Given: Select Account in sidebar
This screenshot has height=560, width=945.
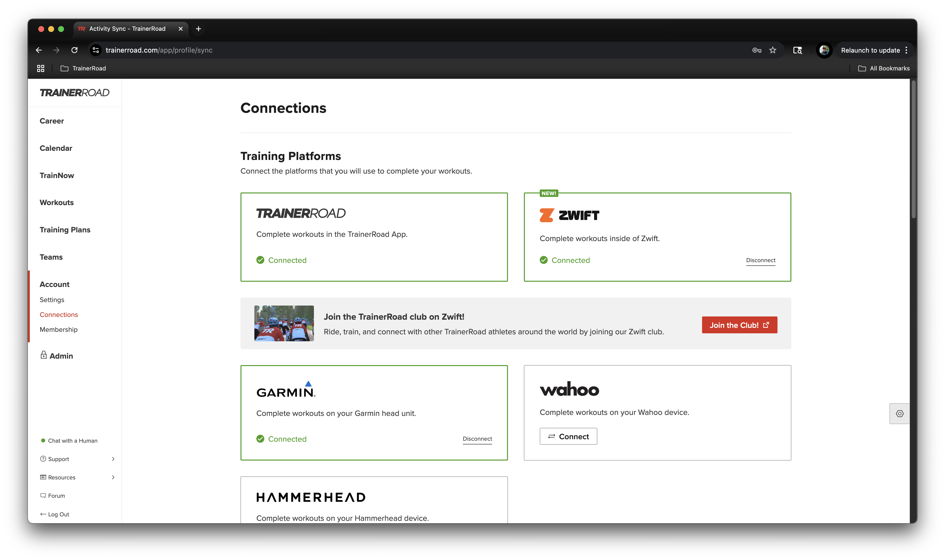Looking at the screenshot, I should [x=54, y=284].
